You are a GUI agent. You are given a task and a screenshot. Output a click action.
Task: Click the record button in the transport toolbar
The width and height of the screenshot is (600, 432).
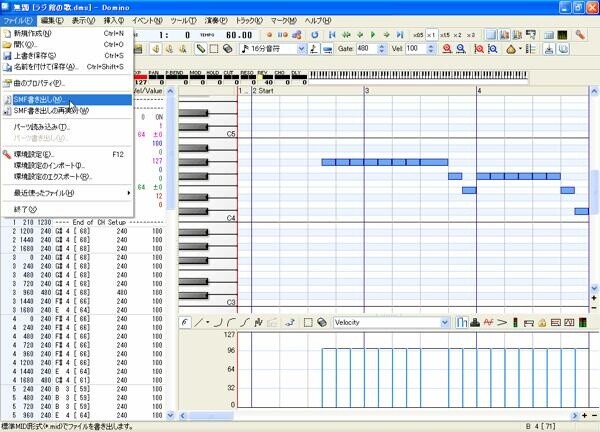(x=269, y=35)
